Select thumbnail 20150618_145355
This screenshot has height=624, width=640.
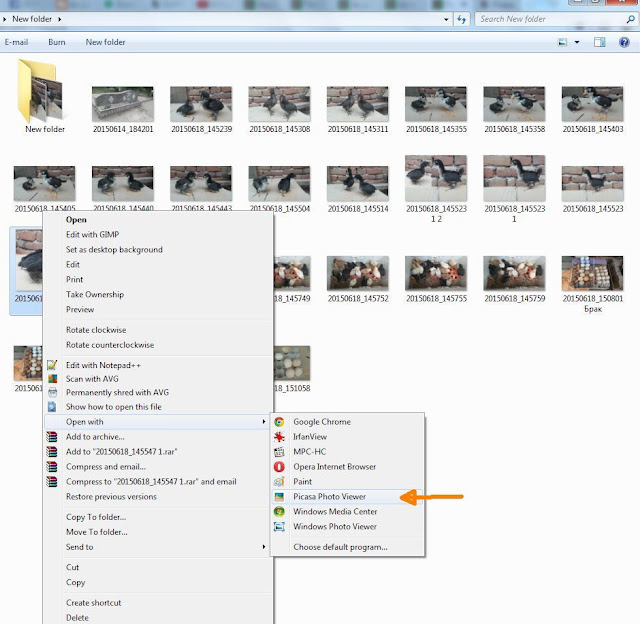tap(436, 104)
